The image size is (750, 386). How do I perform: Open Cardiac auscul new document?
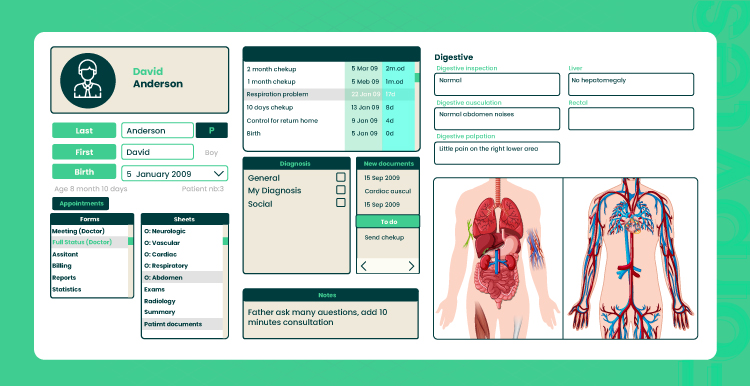pyautogui.click(x=387, y=191)
